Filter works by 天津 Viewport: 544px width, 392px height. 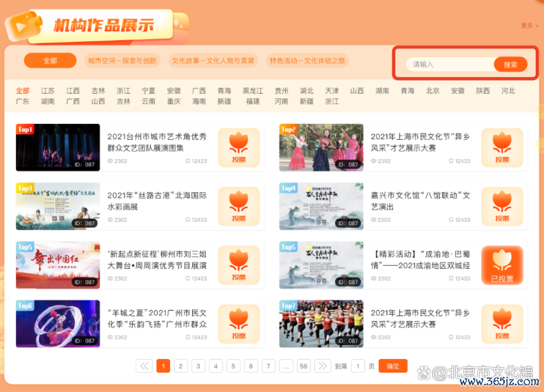(x=332, y=91)
